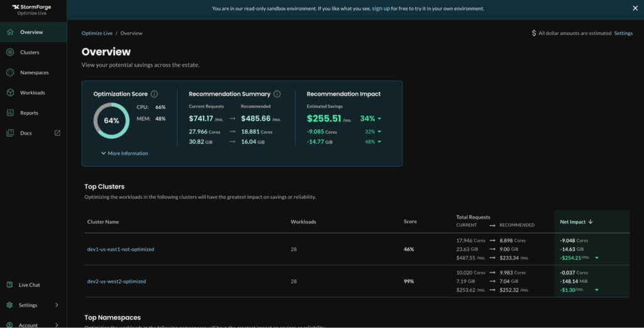The width and height of the screenshot is (644, 328).
Task: Click the Optimize Live breadcrumb link
Action: pyautogui.click(x=97, y=33)
